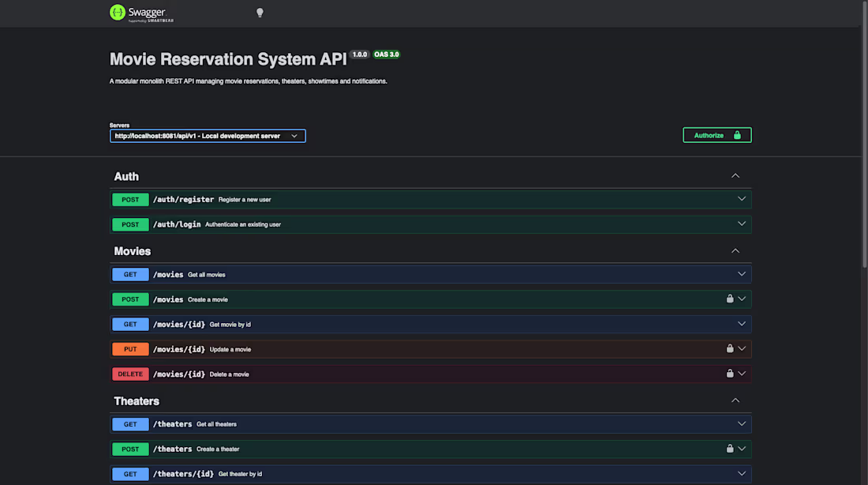The width and height of the screenshot is (868, 485).
Task: Click the lock icon on the POST /theaters row
Action: [730, 449]
